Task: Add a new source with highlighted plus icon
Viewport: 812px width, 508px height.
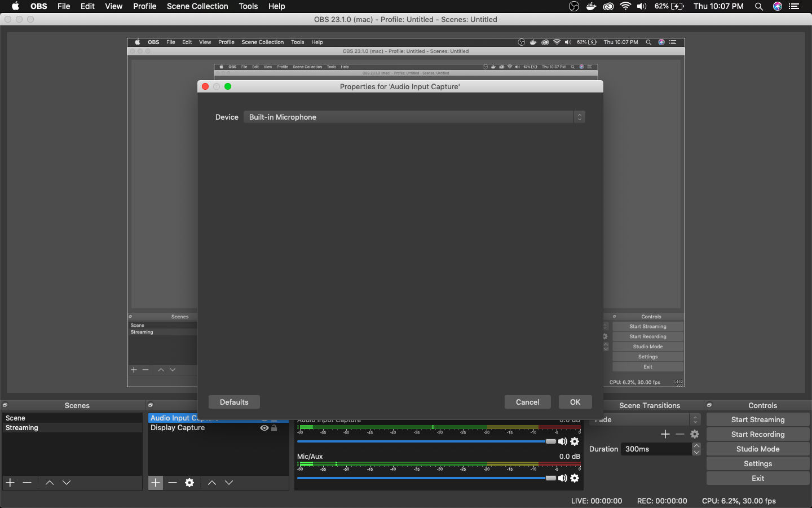Action: pyautogui.click(x=156, y=483)
